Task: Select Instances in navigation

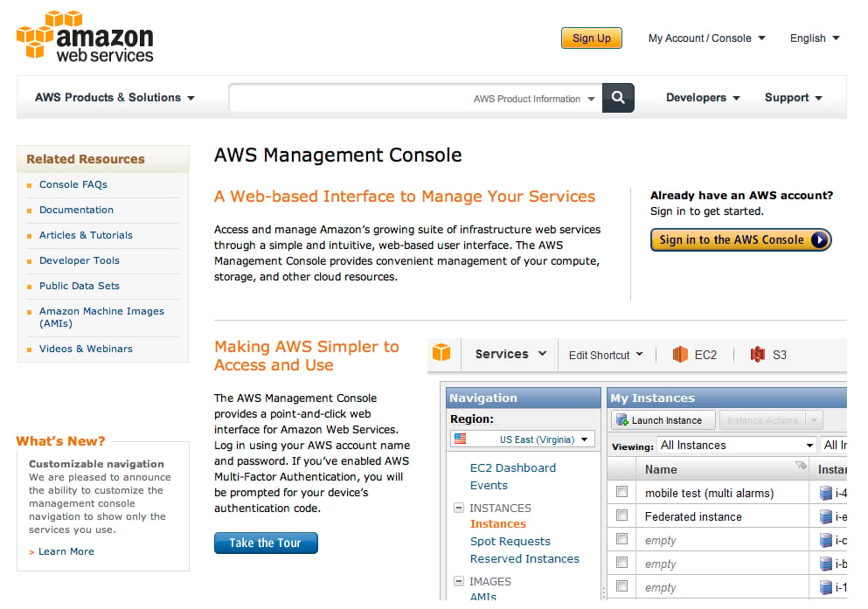Action: 497,524
